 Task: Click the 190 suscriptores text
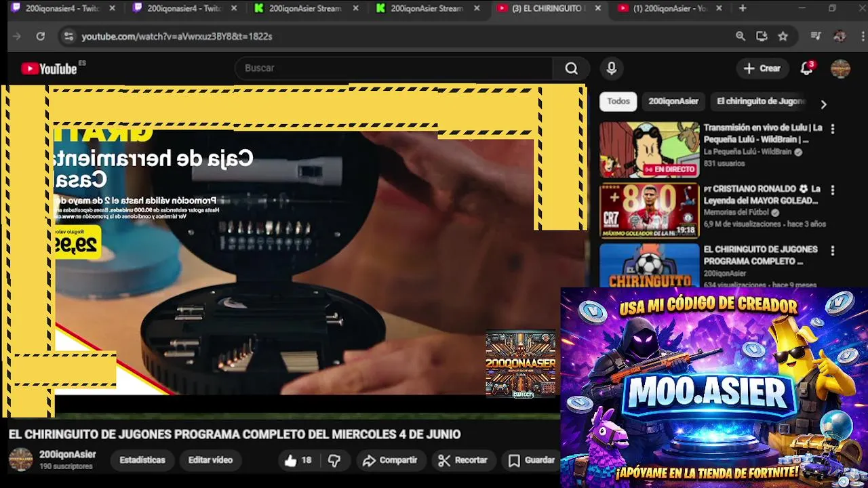66,467
